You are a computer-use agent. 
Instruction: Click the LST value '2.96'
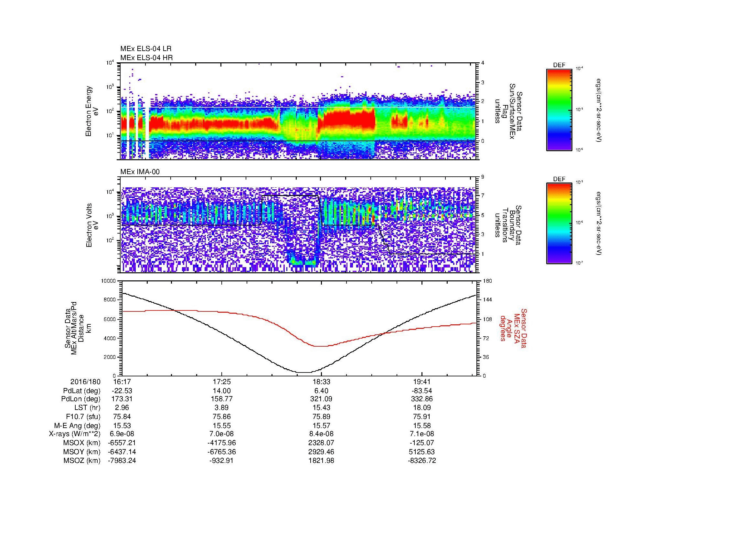tap(122, 408)
